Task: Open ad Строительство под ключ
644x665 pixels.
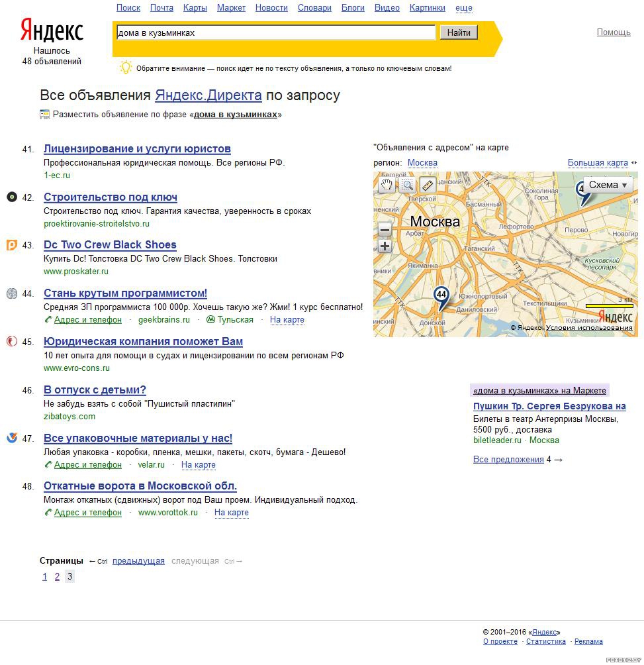Action: [x=111, y=197]
